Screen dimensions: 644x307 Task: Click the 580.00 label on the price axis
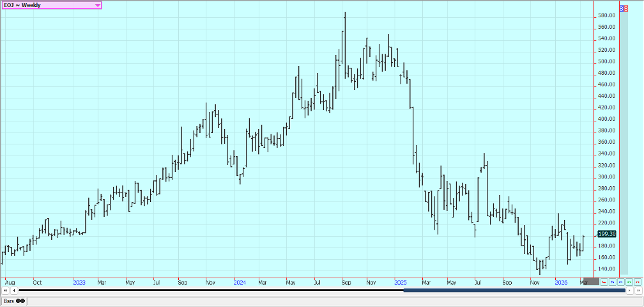click(608, 15)
